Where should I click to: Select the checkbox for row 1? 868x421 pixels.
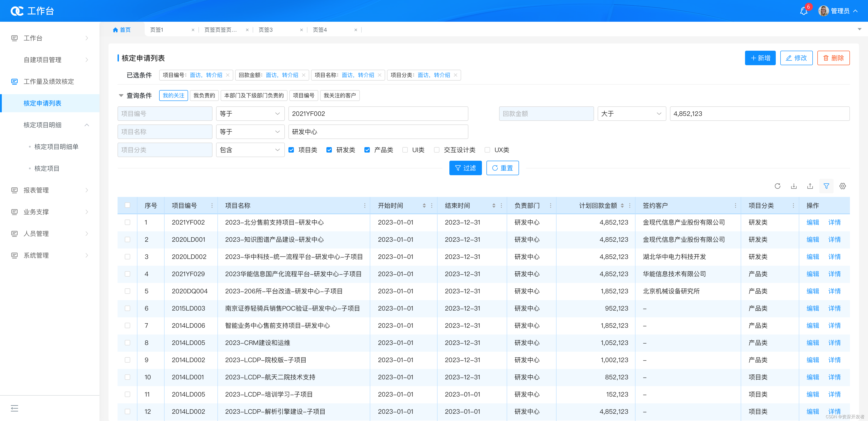click(x=127, y=222)
